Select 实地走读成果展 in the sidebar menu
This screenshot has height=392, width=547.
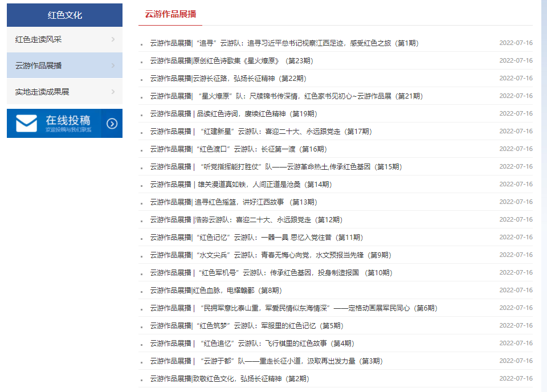(42, 92)
